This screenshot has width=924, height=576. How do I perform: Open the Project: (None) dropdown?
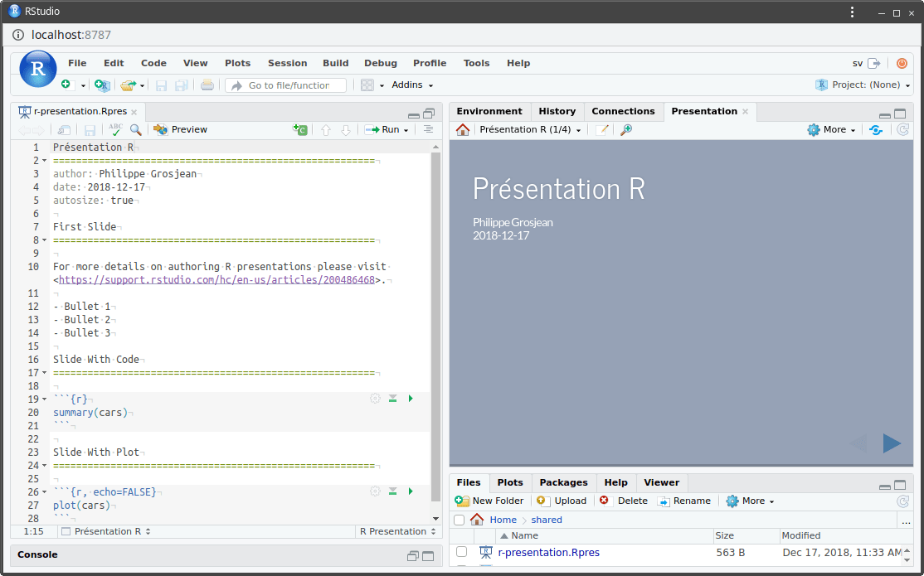(x=863, y=85)
